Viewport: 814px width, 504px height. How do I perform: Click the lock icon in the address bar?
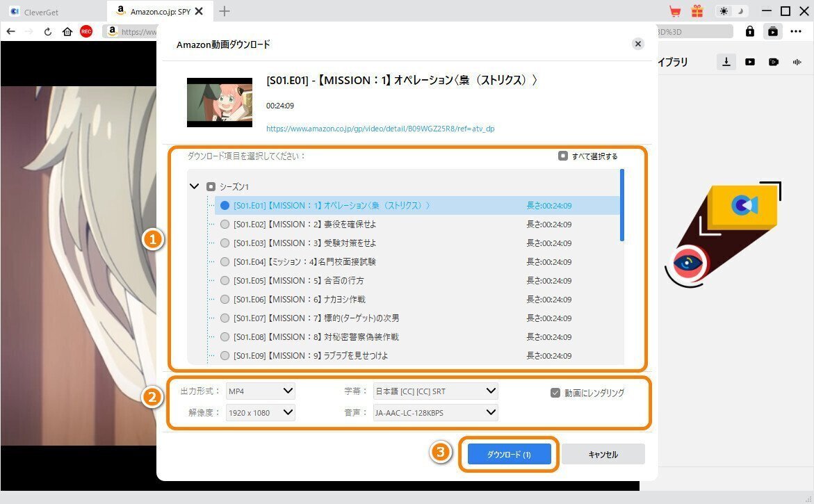pyautogui.click(x=749, y=31)
